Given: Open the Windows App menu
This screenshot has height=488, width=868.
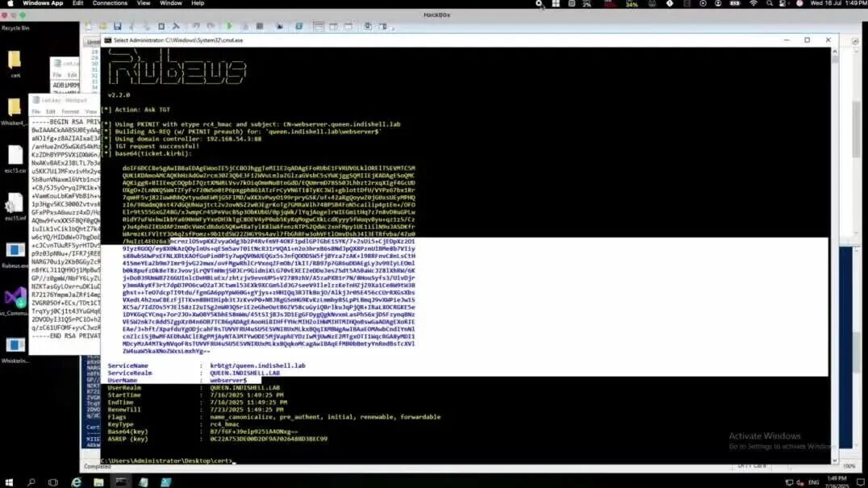Looking at the screenshot, I should (x=43, y=3).
